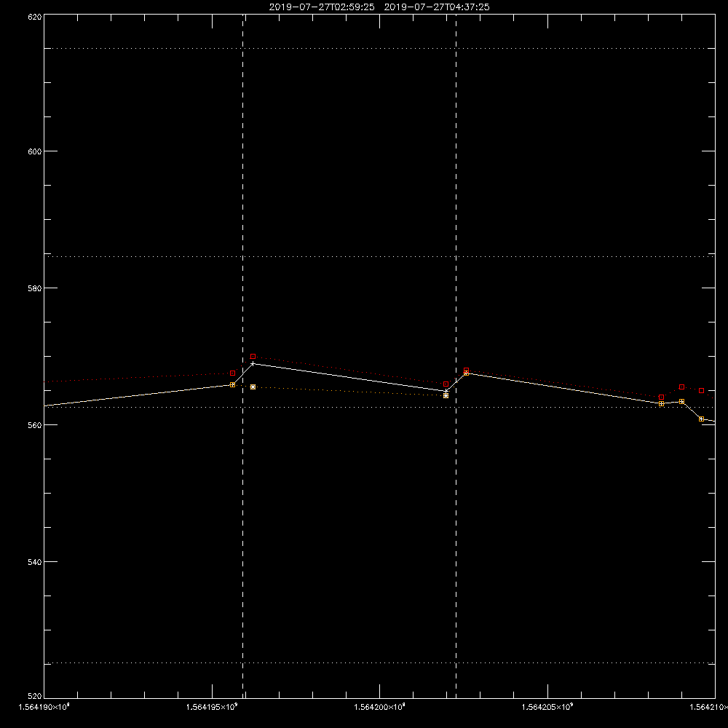The height and width of the screenshot is (728, 728).
Task: Pick the lowest orange square marker near 561
Action: click(702, 419)
